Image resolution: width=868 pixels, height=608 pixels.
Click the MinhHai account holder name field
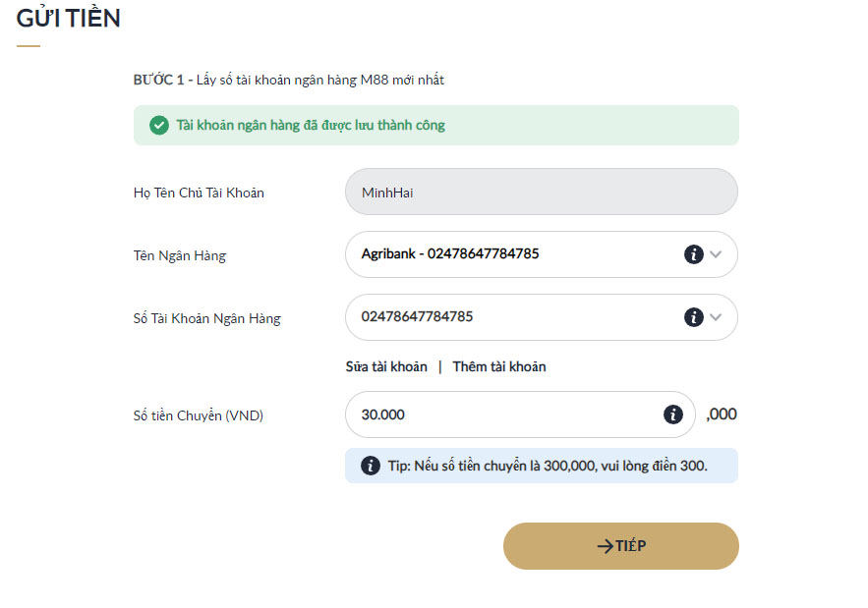coord(541,193)
